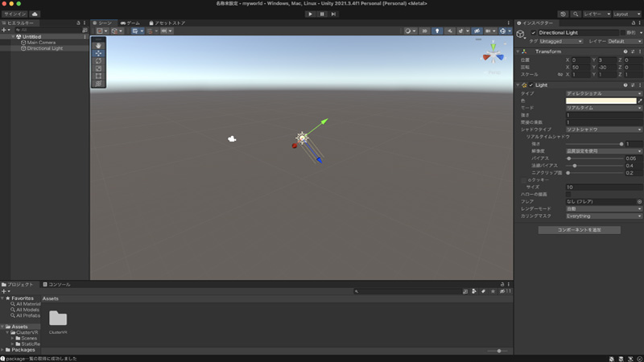Image resolution: width=644 pixels, height=362 pixels.
Task: Open the light type ディレクショナル dropdown
Action: pos(603,93)
